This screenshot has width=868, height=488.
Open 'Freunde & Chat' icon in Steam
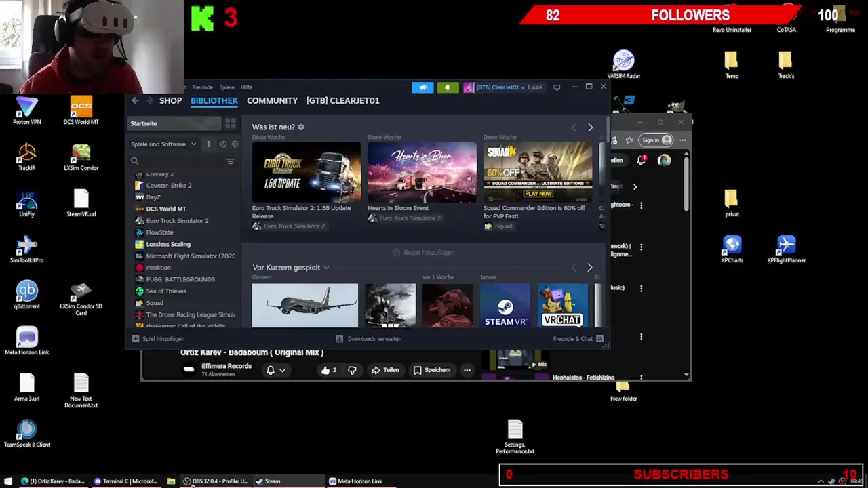599,338
